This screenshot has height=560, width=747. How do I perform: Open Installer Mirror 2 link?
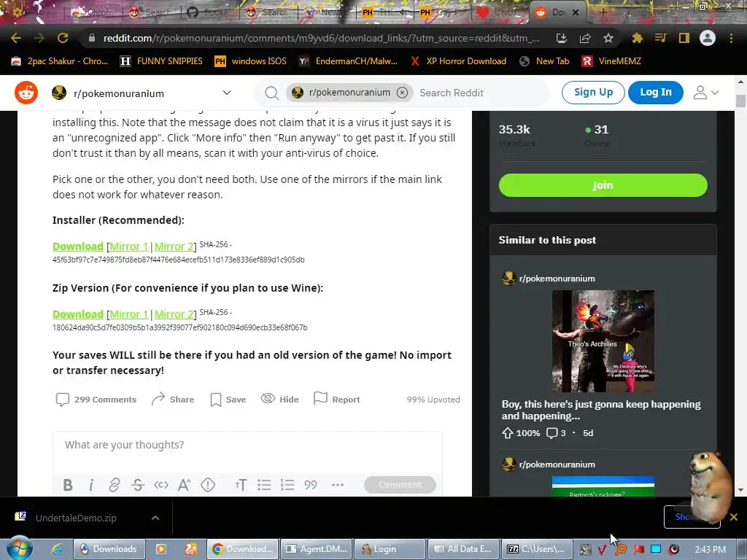tap(174, 246)
